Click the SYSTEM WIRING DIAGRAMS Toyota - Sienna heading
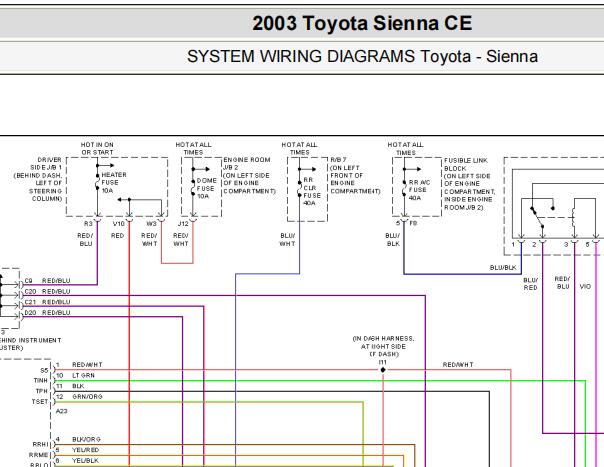The height and width of the screenshot is (467, 604). [362, 56]
